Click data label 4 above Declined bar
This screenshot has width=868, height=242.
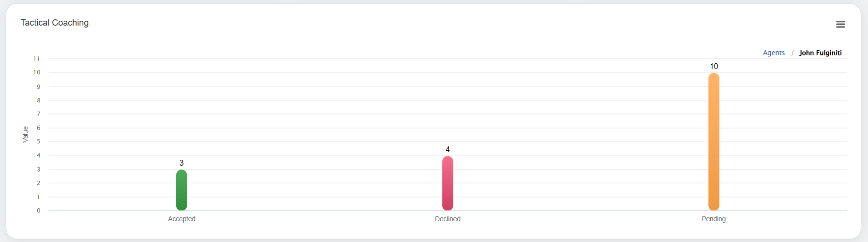(448, 149)
